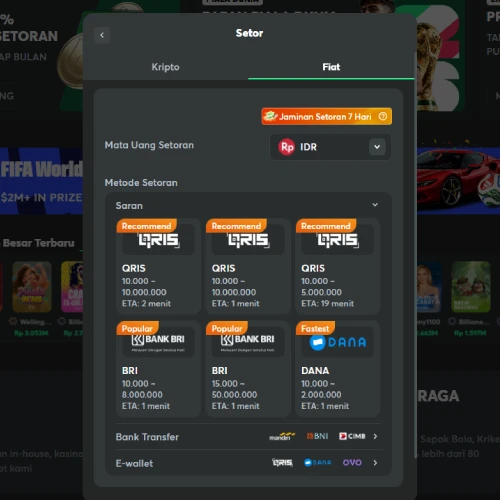Click the Mandiri logo in Bank Transfer row
This screenshot has width=500, height=500.
282,436
